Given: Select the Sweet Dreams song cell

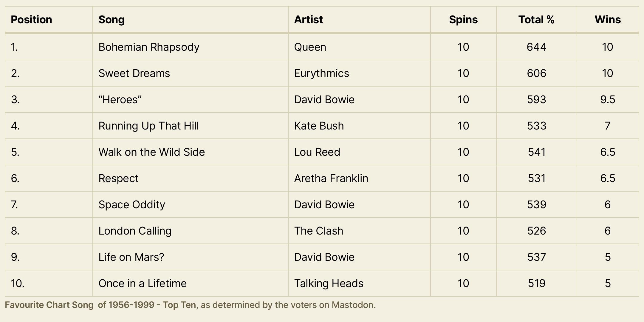Looking at the screenshot, I should click(134, 73).
